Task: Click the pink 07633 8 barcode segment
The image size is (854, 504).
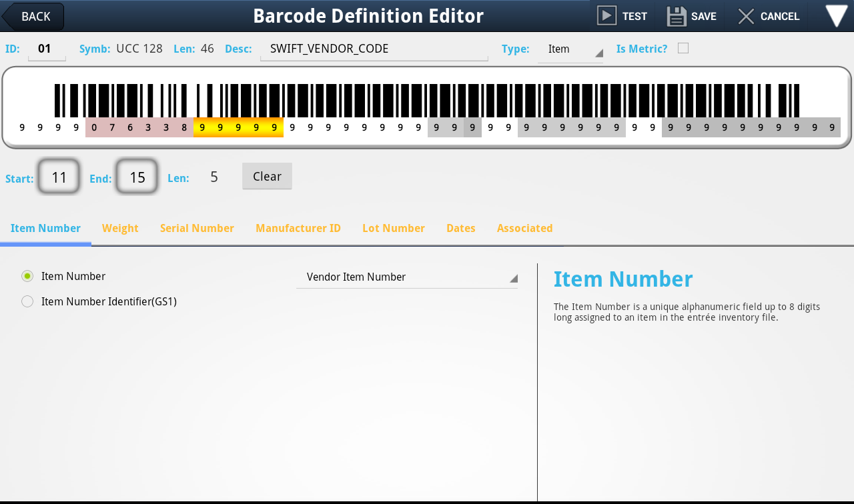Action: point(139,127)
